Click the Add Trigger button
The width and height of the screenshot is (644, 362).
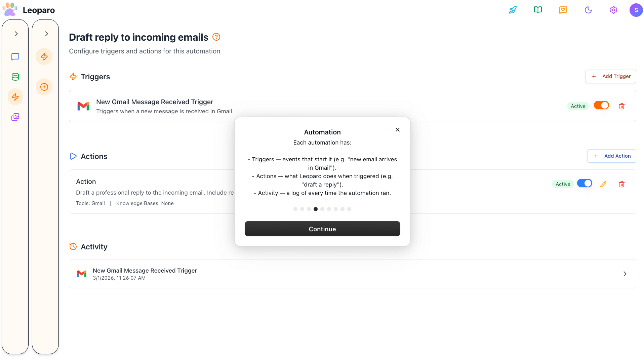tap(610, 76)
